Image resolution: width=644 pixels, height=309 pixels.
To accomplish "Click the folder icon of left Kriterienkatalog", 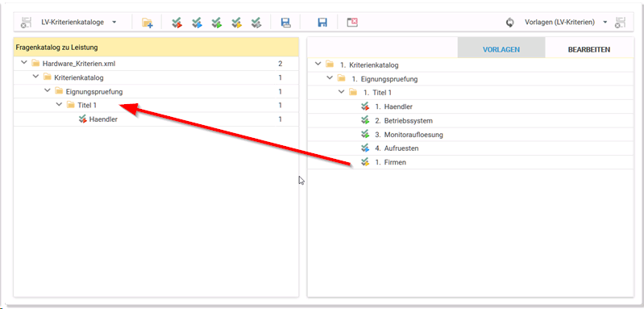I will [x=48, y=77].
